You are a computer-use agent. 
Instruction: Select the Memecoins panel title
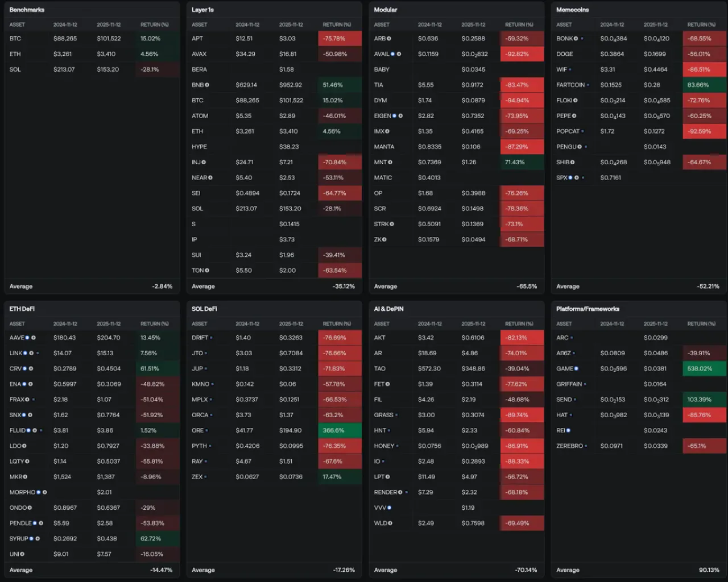click(x=573, y=10)
